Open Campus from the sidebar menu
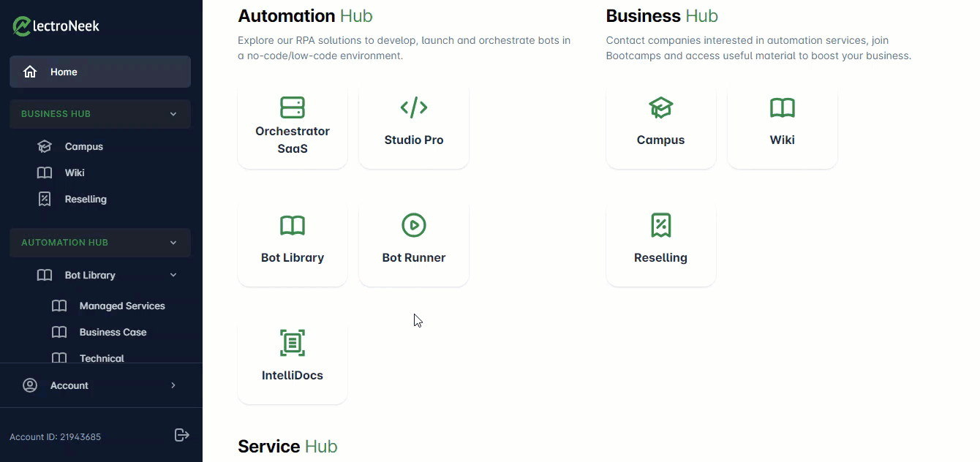The image size is (980, 462). click(84, 146)
